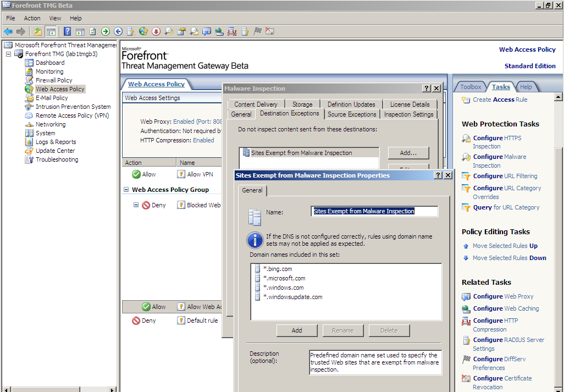Select Update Center node

[x=55, y=151]
